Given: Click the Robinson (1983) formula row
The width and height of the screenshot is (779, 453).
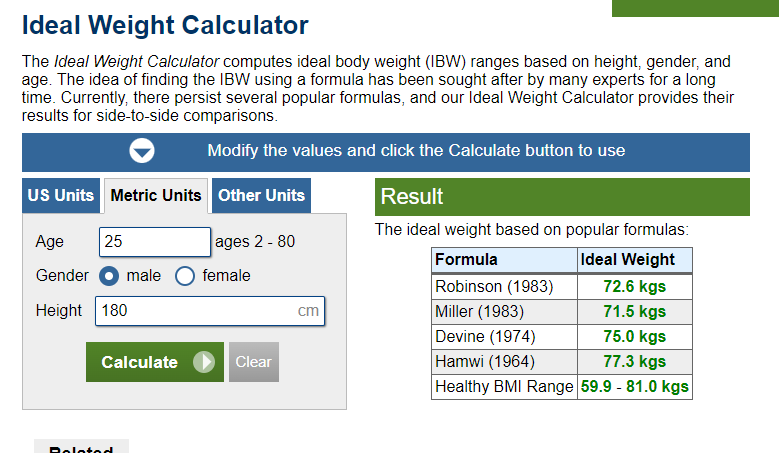Looking at the screenshot, I should pos(561,287).
